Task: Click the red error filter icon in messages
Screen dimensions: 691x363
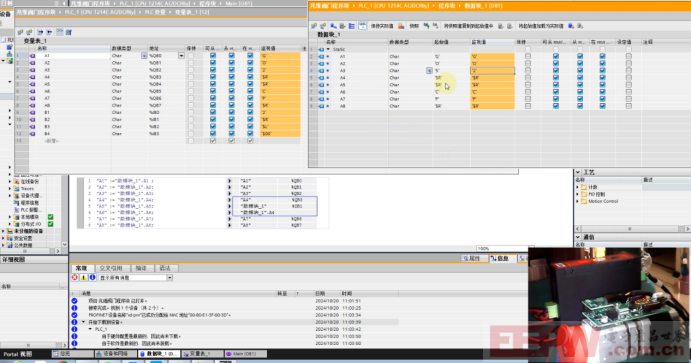Action: 75,278
